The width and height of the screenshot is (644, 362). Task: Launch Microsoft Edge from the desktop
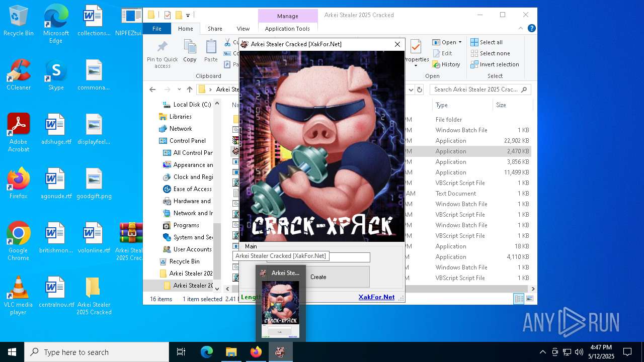coord(56,24)
